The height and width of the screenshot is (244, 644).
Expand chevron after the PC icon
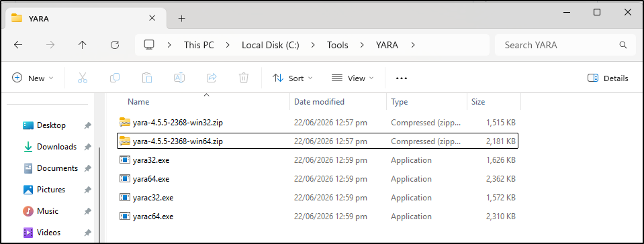(x=169, y=45)
